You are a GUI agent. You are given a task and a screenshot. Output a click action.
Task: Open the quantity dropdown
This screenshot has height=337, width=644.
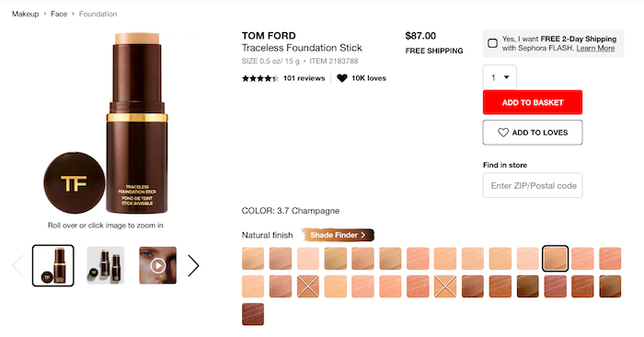pos(500,77)
